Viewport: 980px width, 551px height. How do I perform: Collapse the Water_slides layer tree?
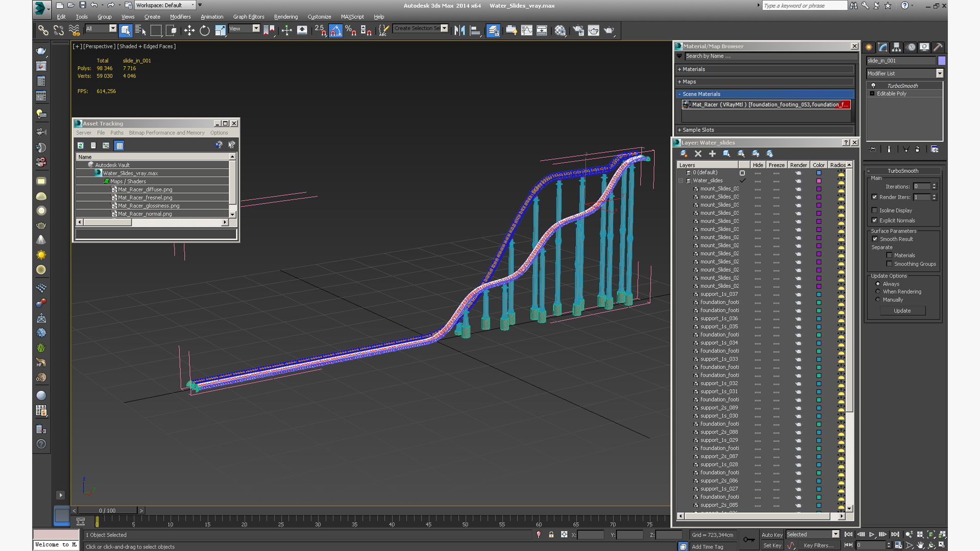tap(680, 181)
